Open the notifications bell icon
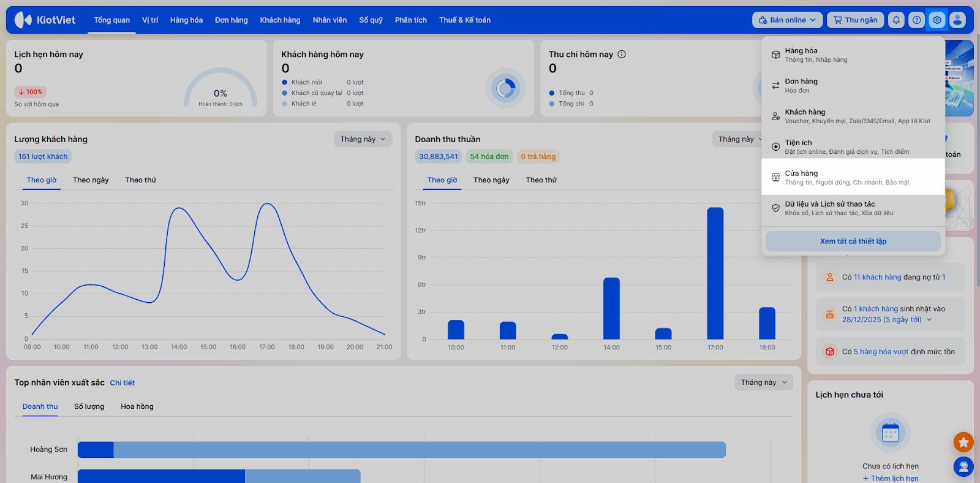Screen dimensions: 980x483 896,20
